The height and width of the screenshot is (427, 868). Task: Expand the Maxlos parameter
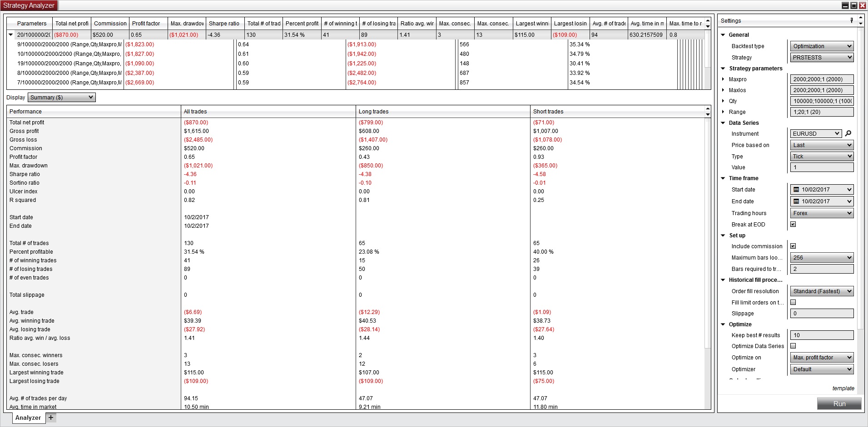click(x=723, y=90)
